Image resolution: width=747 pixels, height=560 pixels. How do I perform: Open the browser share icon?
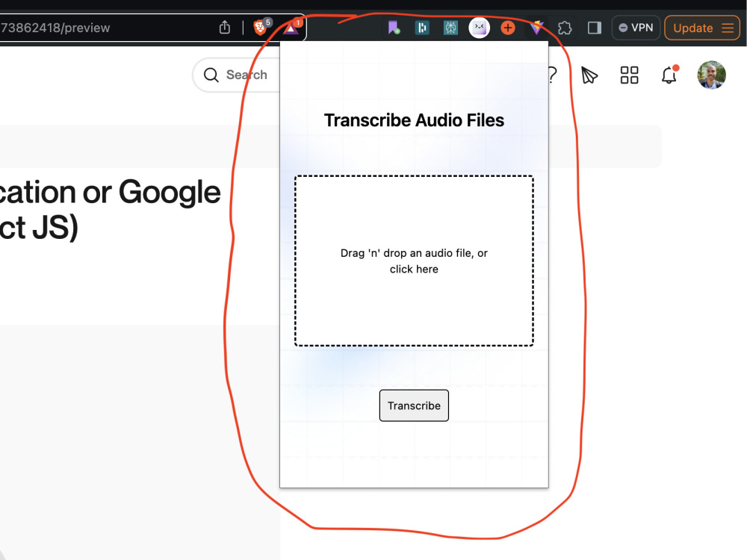click(x=224, y=26)
